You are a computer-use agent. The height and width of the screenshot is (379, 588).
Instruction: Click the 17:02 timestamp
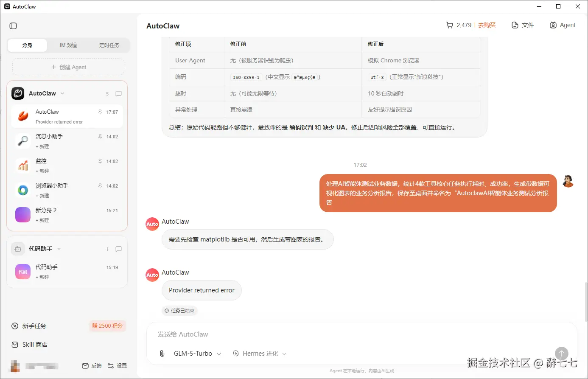(360, 165)
